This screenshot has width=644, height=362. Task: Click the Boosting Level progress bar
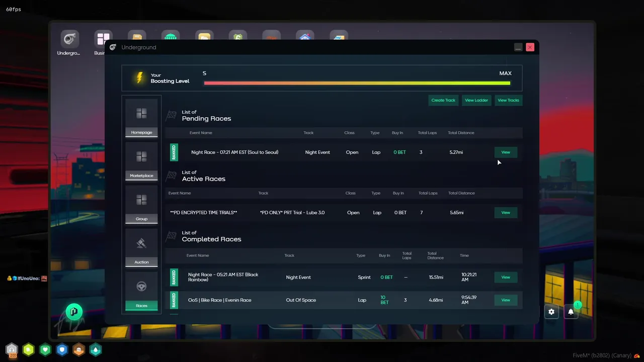pos(357,83)
